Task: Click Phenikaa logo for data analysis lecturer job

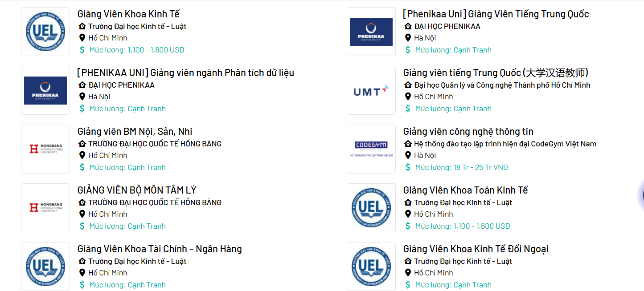Action: tap(45, 90)
